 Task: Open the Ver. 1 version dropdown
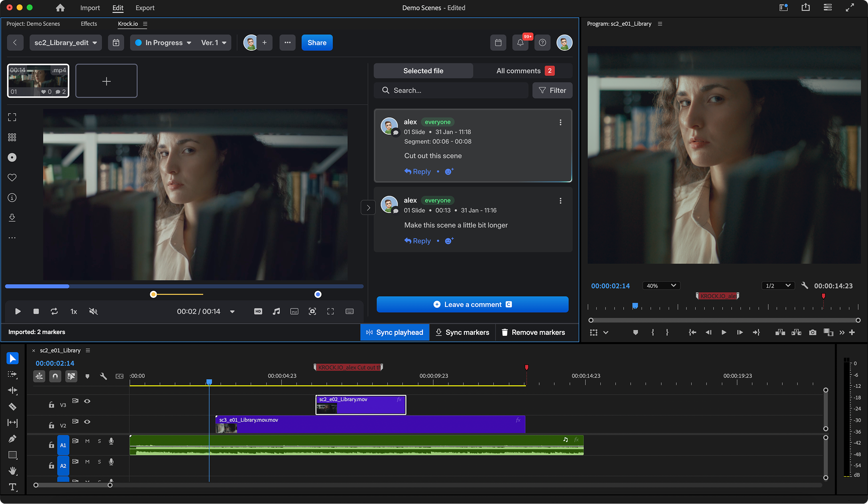click(214, 43)
